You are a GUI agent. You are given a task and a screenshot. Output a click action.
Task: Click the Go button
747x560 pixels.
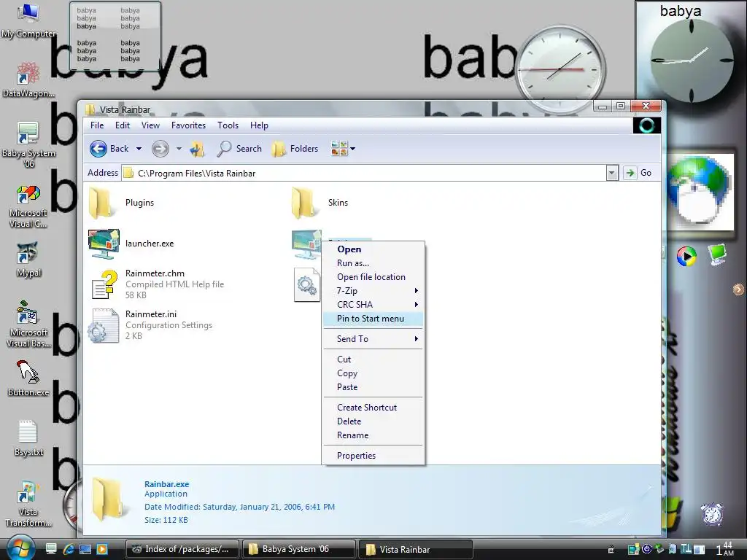click(x=638, y=173)
